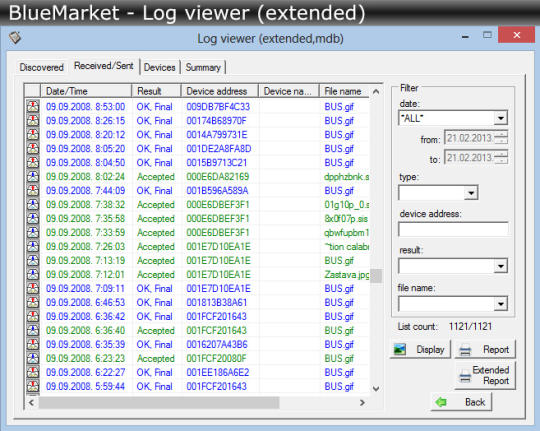Click the row icon for 09.09.2008. 8:05:20
Viewport: 540px width, 431px height.
pyautogui.click(x=33, y=148)
